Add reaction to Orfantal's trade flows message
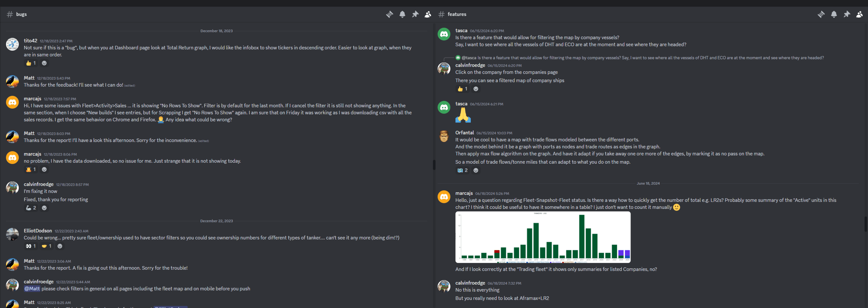Viewport: 868px width, 308px height. 475,170
